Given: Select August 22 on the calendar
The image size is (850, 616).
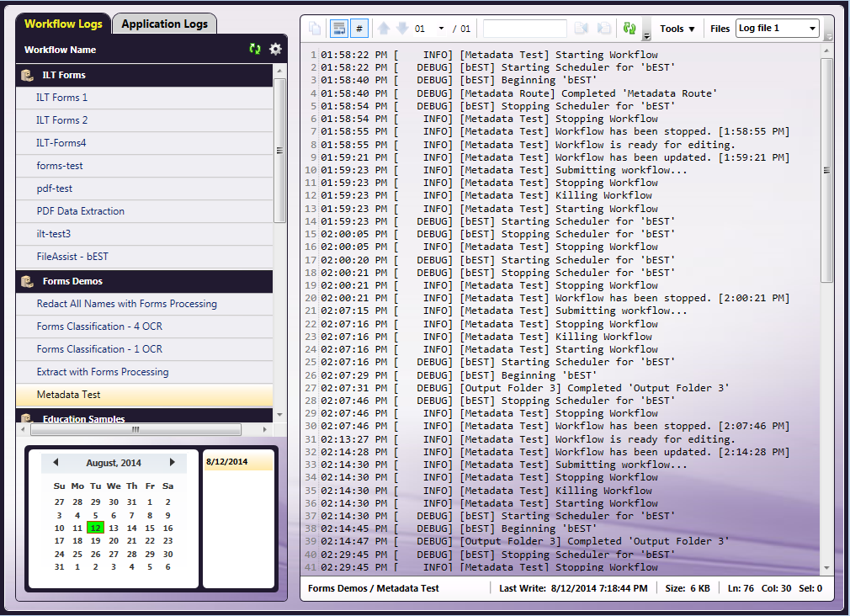Looking at the screenshot, I should [150, 541].
